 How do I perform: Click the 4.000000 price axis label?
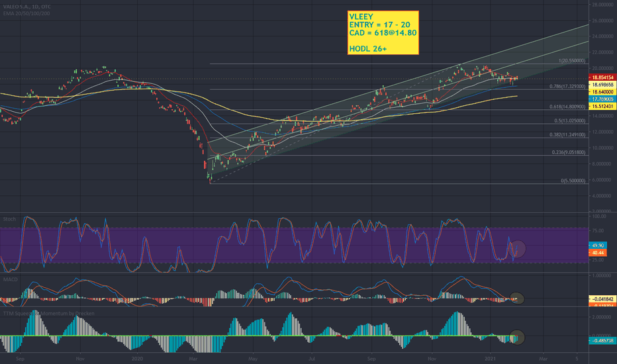pyautogui.click(x=602, y=196)
